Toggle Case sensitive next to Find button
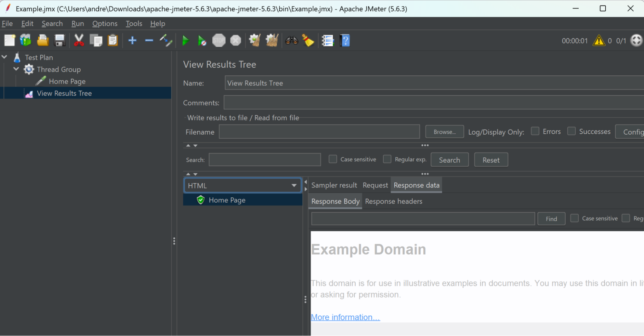Viewport: 644px width, 336px height. point(574,218)
